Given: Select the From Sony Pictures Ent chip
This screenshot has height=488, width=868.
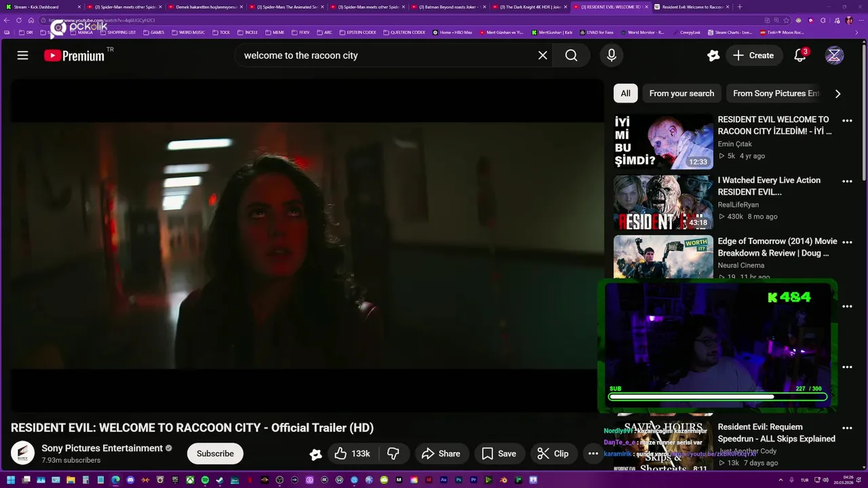Looking at the screenshot, I should click(776, 94).
